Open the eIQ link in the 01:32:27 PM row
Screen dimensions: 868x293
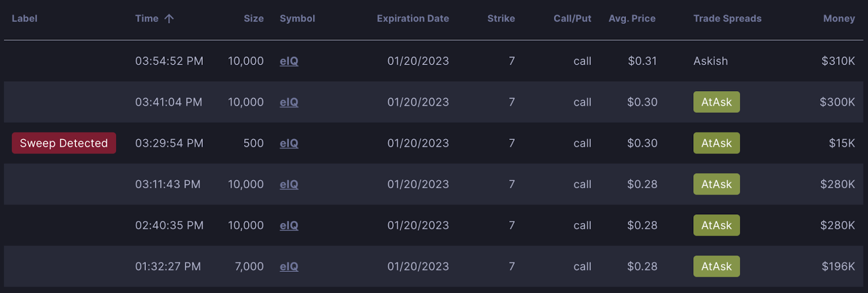[289, 267]
